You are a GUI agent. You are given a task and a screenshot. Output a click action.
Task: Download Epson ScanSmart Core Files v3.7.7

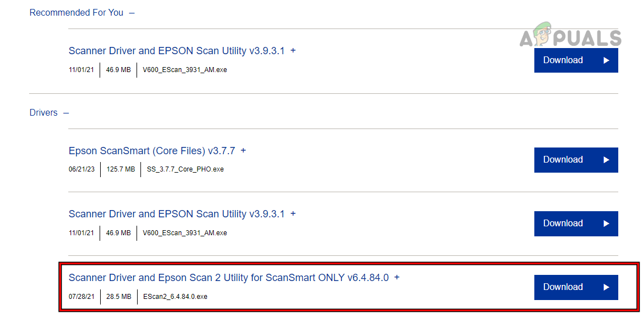576,160
